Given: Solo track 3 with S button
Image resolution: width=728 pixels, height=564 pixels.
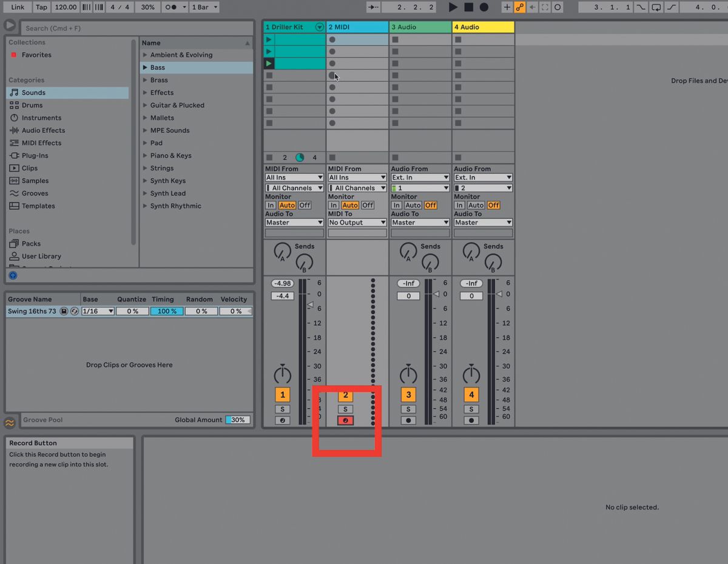Looking at the screenshot, I should click(x=408, y=409).
